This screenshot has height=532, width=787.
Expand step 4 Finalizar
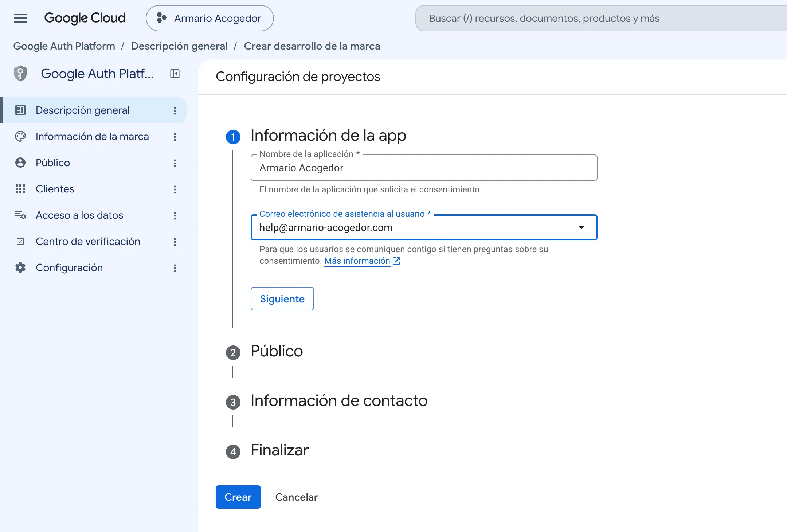click(279, 450)
